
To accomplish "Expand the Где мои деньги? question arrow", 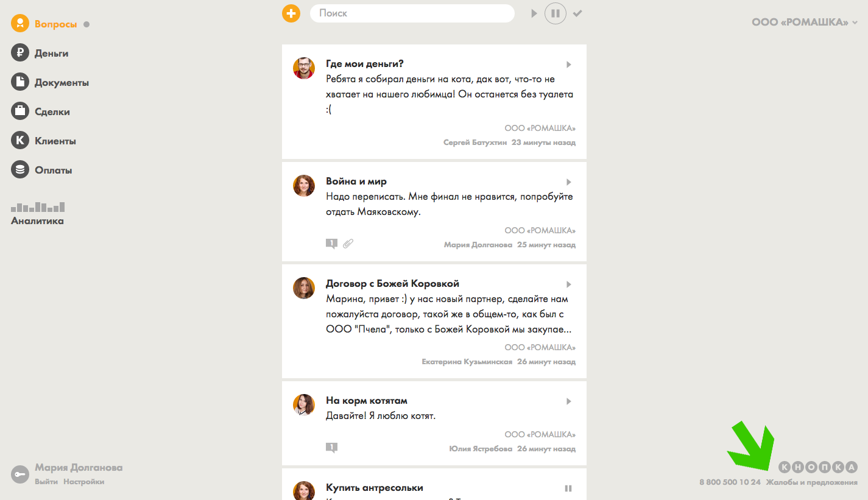I will pos(568,65).
